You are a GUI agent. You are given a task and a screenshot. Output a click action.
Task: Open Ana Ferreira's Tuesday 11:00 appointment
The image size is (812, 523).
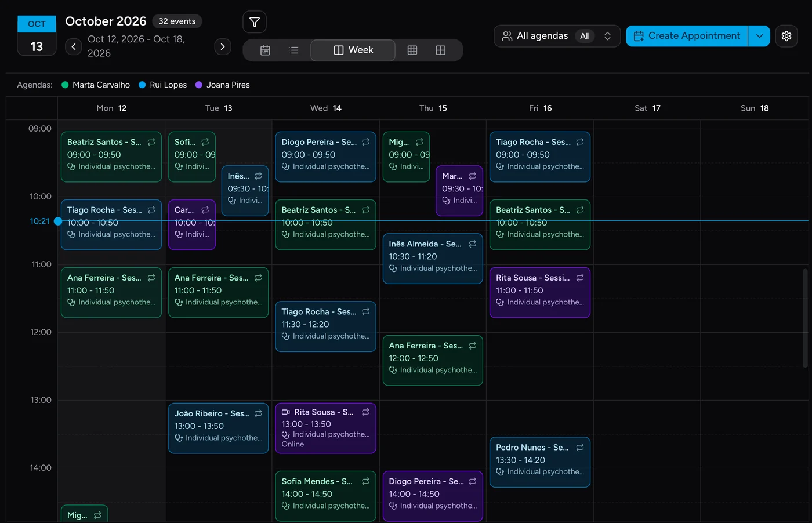tap(219, 292)
